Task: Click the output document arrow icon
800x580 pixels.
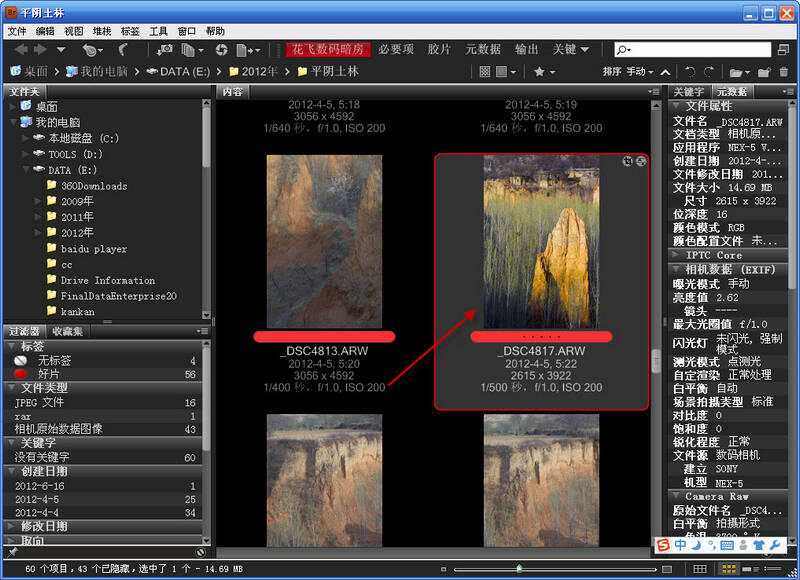Action: 244,50
